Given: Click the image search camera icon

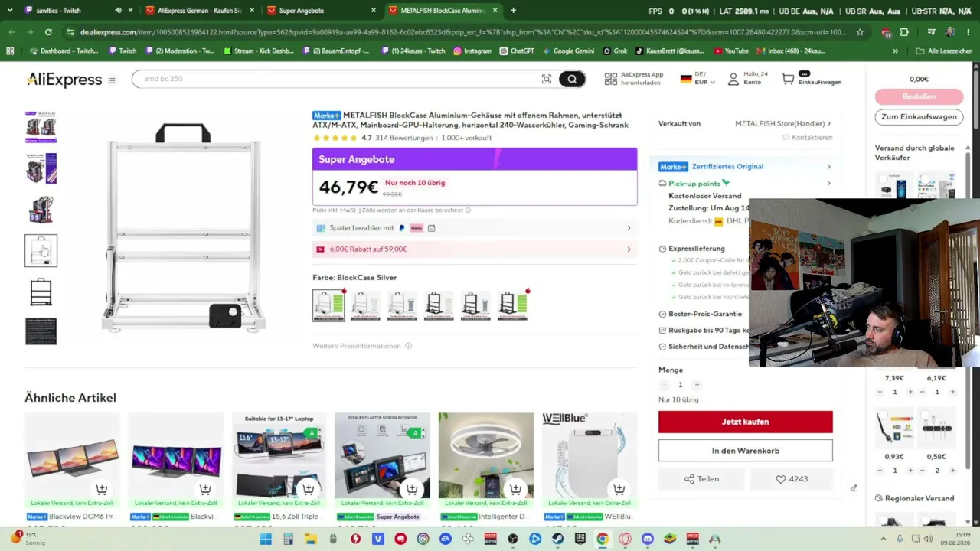Looking at the screenshot, I should point(546,79).
